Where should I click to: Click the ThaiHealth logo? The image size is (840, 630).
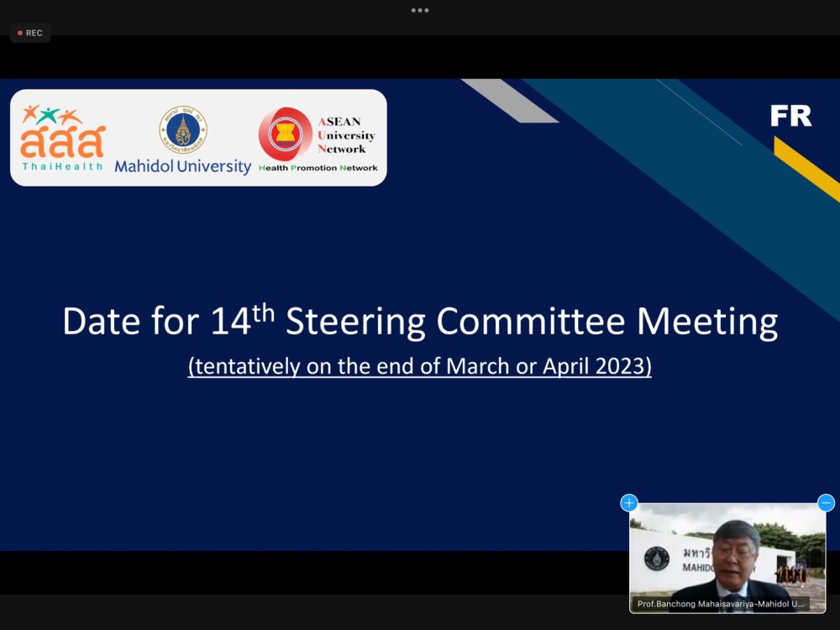pos(63,138)
